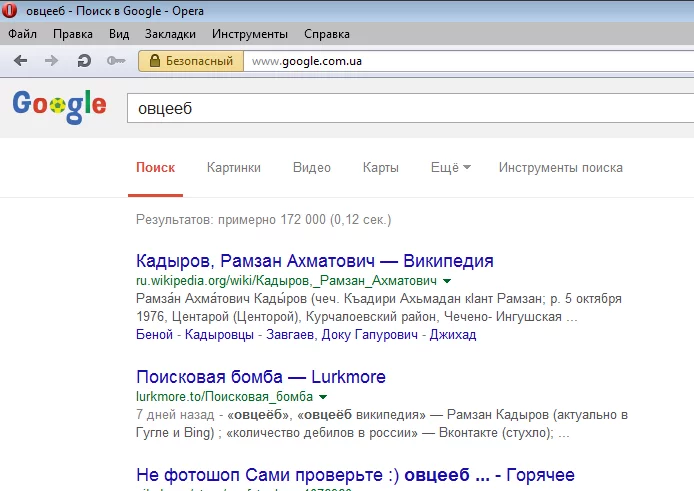
Task: Switch to the Картинки tab
Action: point(233,168)
